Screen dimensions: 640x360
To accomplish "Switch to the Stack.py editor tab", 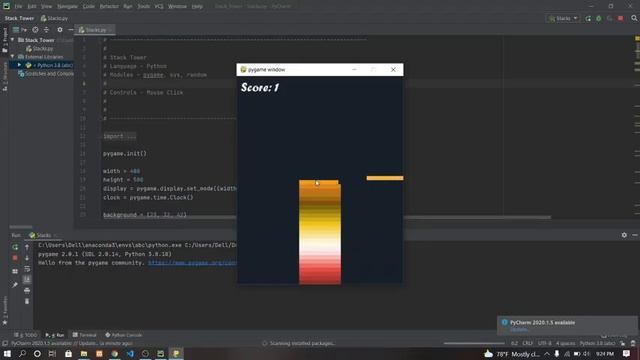I will 95,30.
